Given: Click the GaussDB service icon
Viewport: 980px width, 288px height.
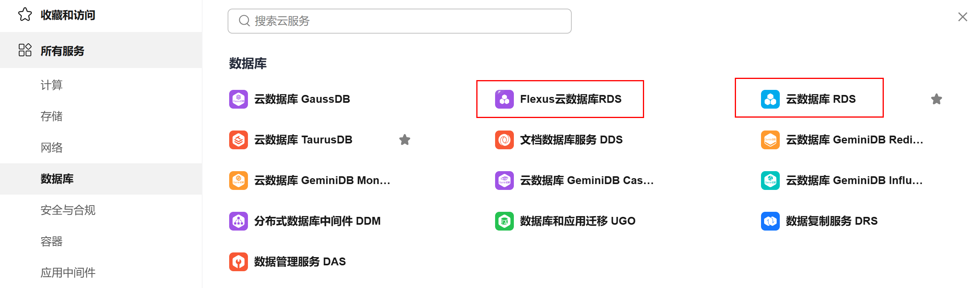Looking at the screenshot, I should point(238,99).
